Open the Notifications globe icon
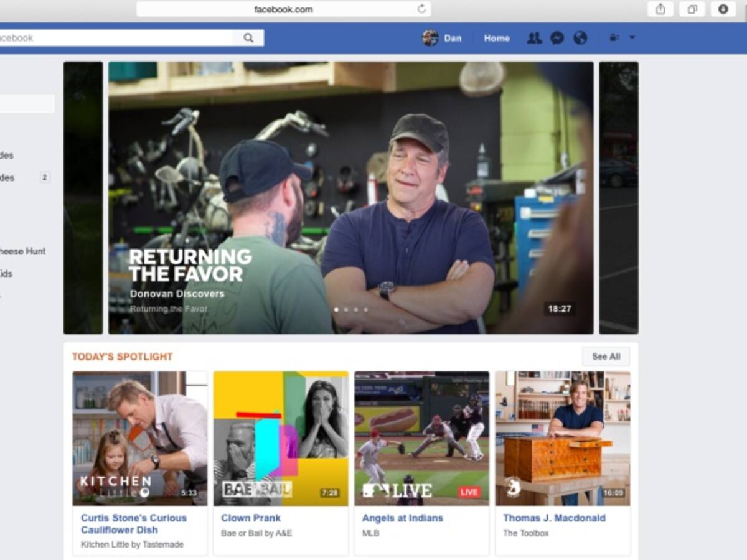The height and width of the screenshot is (560, 747). (580, 38)
